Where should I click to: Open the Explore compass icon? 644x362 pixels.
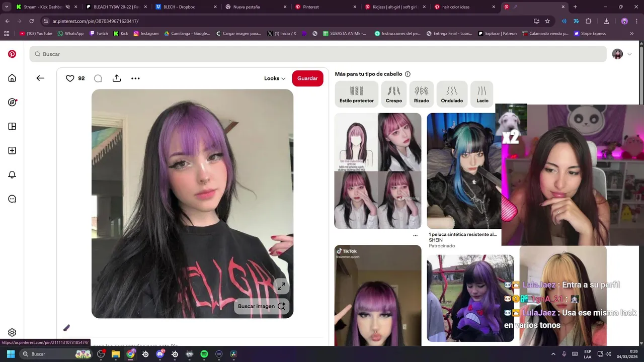click(12, 102)
